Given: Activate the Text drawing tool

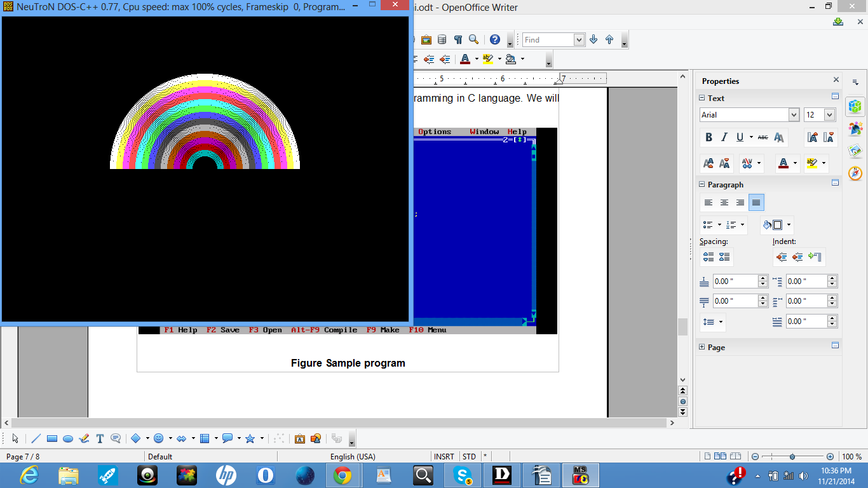Looking at the screenshot, I should (100, 438).
